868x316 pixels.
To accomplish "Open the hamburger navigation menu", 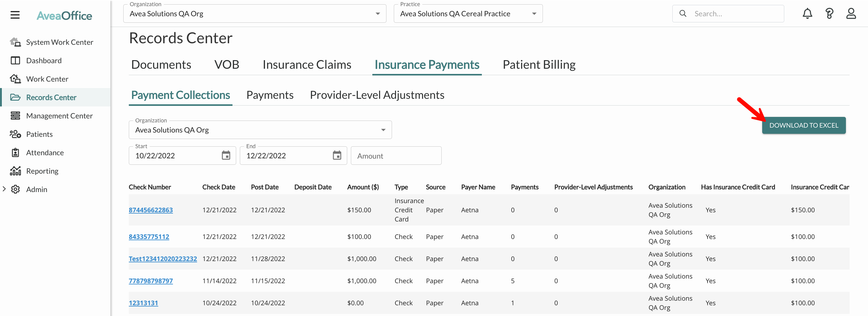I will tap(15, 15).
